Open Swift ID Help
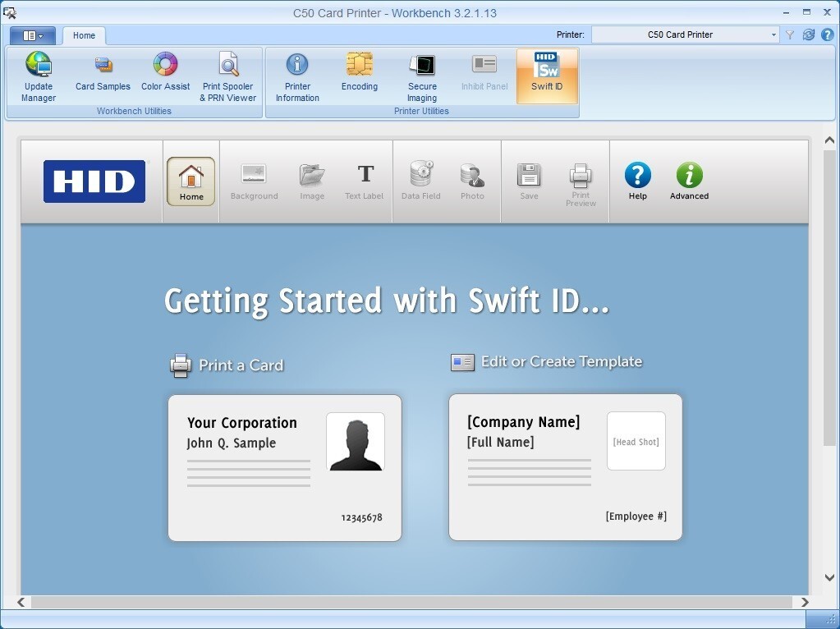 tap(637, 181)
